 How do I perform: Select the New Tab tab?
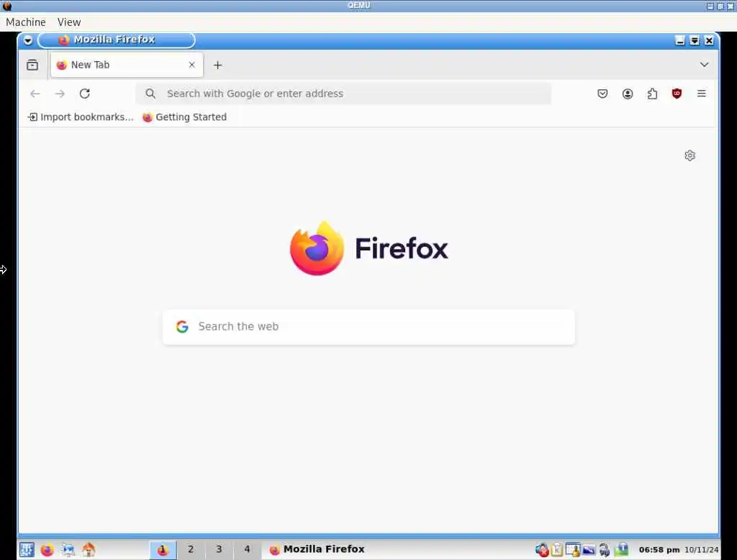tap(127, 65)
